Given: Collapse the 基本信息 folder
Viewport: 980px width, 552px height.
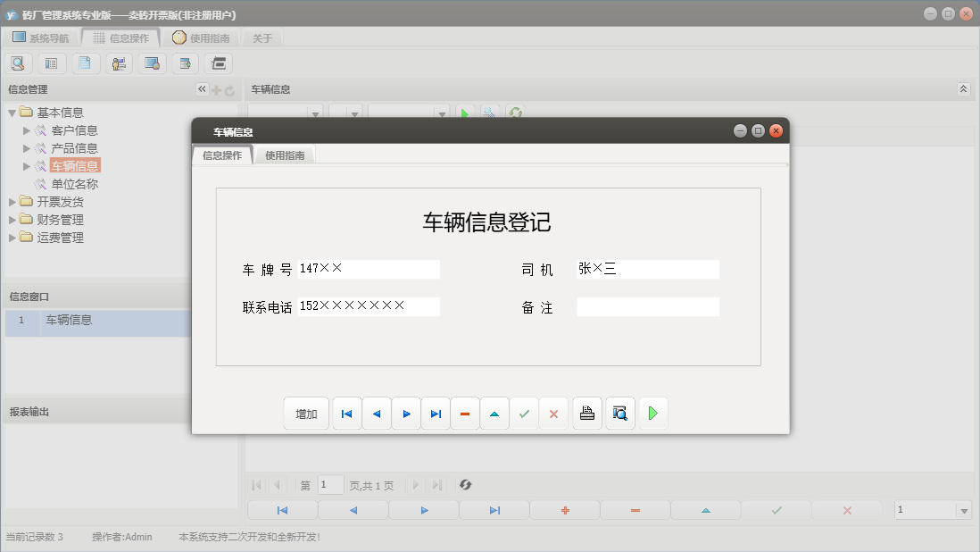Looking at the screenshot, I should point(9,112).
